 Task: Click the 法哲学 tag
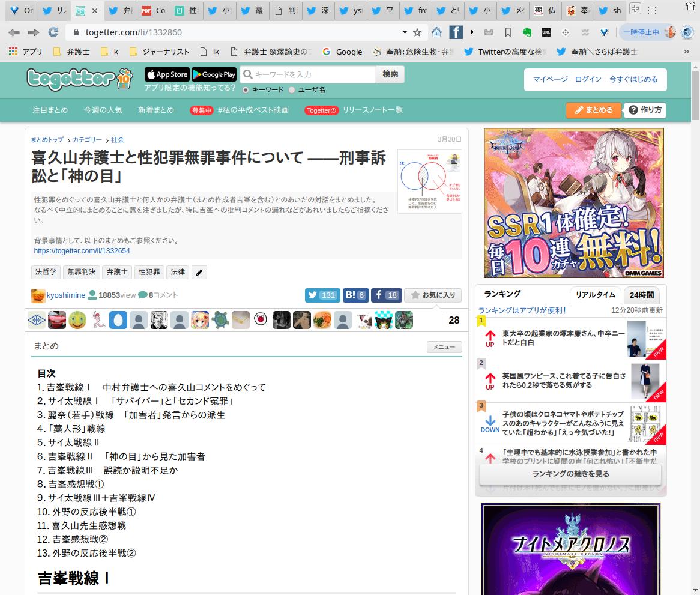click(46, 272)
